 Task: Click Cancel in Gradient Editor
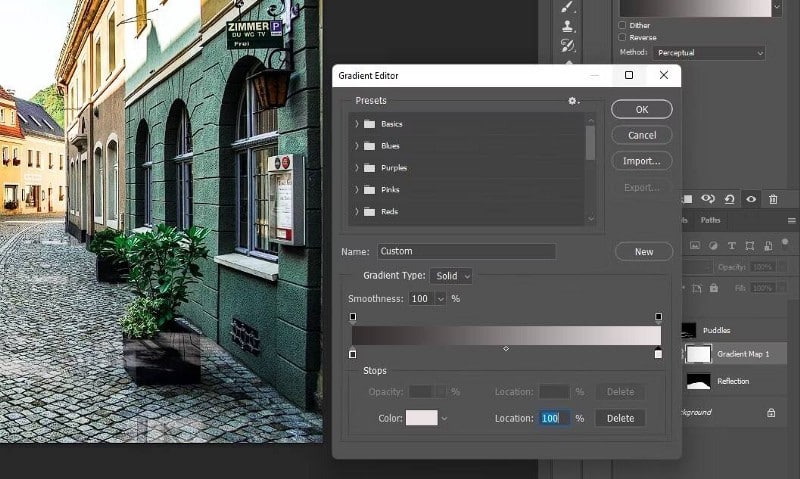tap(642, 135)
